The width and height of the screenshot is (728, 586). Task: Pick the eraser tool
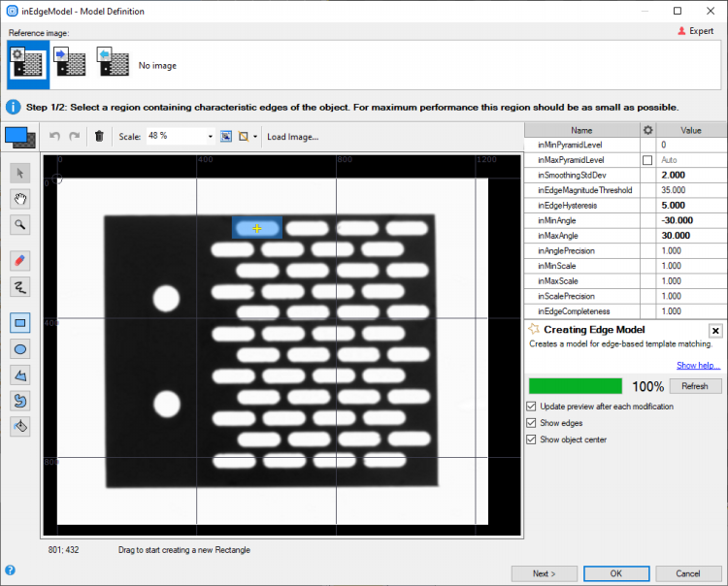click(x=19, y=260)
